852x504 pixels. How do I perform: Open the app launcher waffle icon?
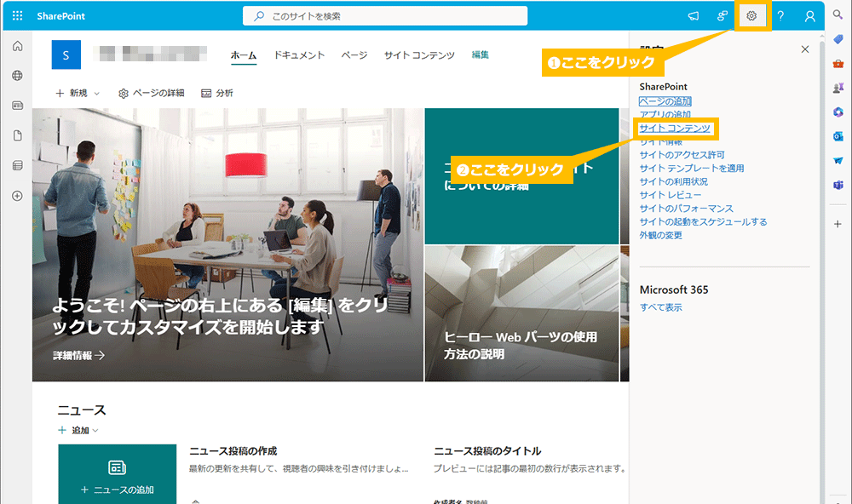(17, 16)
